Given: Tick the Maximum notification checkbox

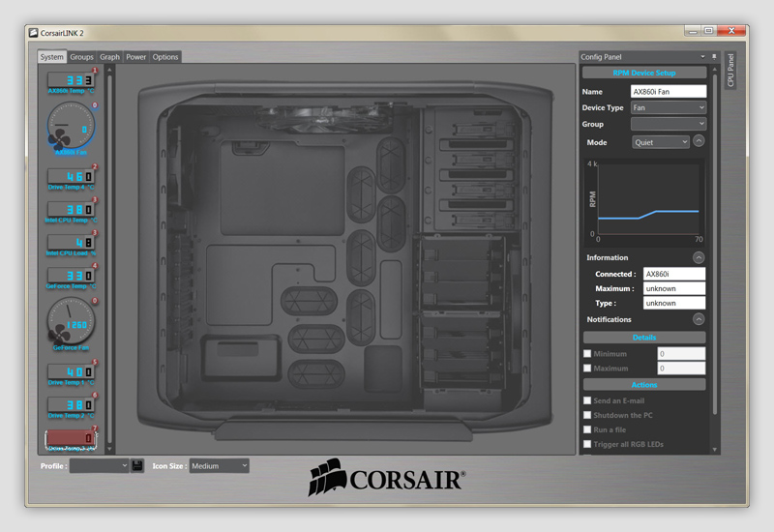Looking at the screenshot, I should tap(587, 369).
